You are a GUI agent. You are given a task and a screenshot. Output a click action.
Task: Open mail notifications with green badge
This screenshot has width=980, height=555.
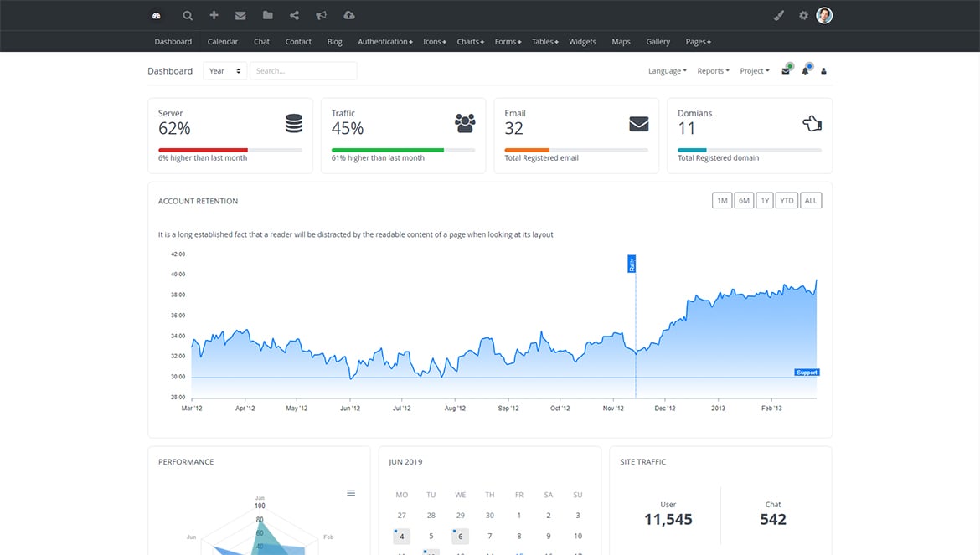pyautogui.click(x=787, y=70)
